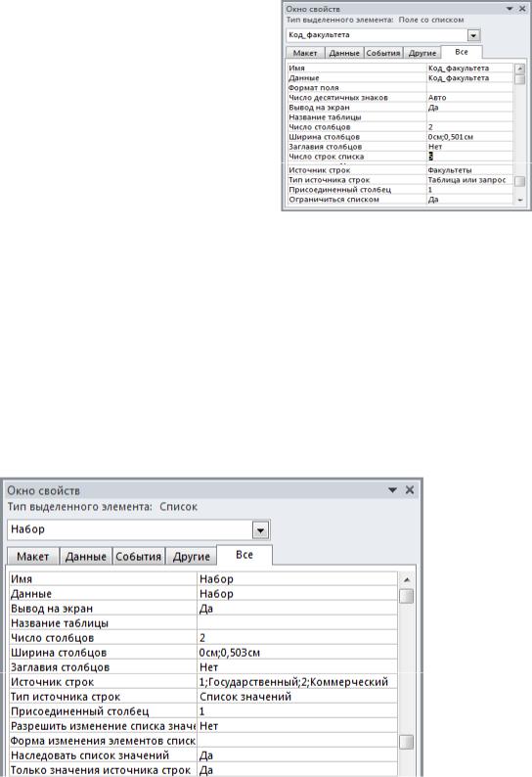Click Вывод на экран value in Код_факультета properties

pyautogui.click(x=469, y=108)
